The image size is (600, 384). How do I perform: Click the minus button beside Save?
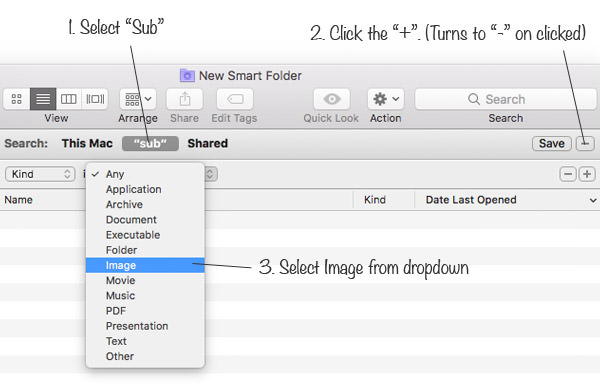pyautogui.click(x=585, y=143)
